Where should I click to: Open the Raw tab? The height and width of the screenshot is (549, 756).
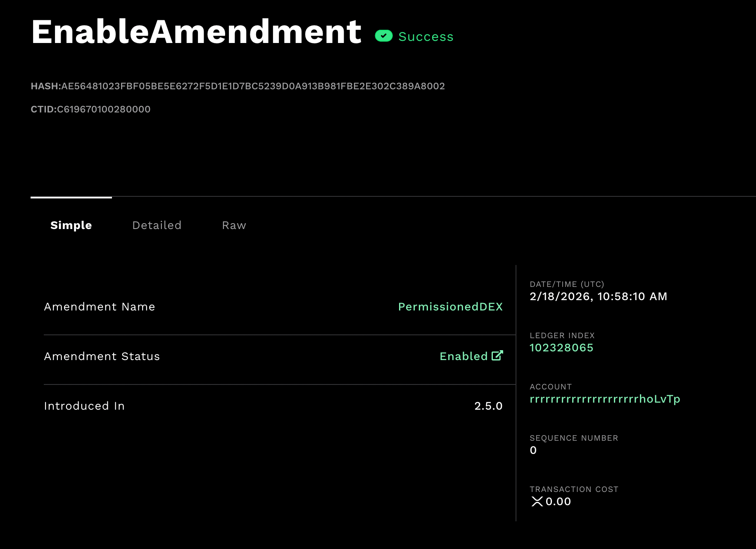click(x=234, y=225)
